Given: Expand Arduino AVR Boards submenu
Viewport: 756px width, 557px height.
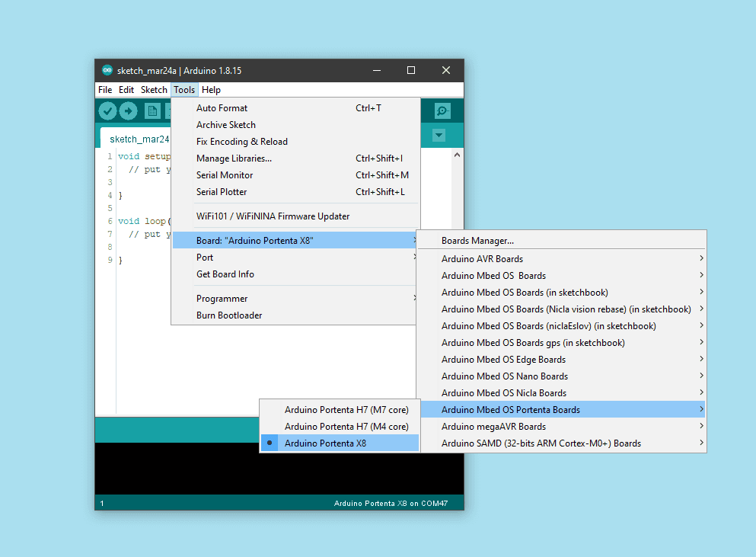Looking at the screenshot, I should click(x=562, y=259).
